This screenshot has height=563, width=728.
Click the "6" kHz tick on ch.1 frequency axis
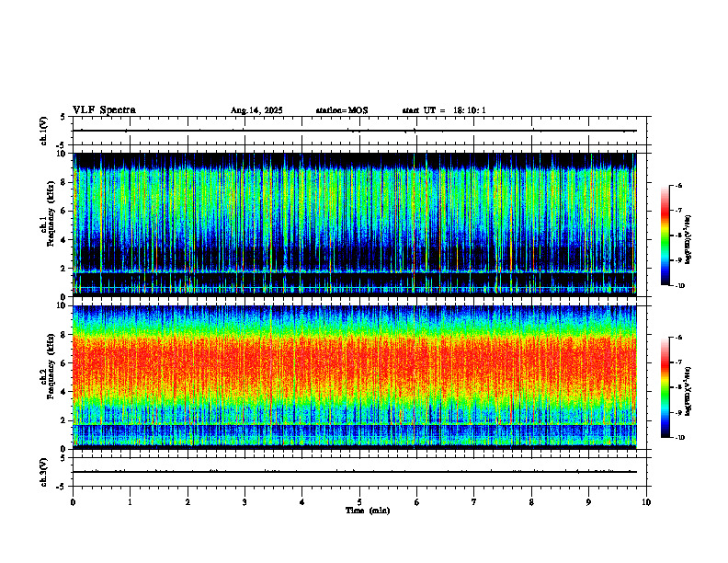pos(65,212)
